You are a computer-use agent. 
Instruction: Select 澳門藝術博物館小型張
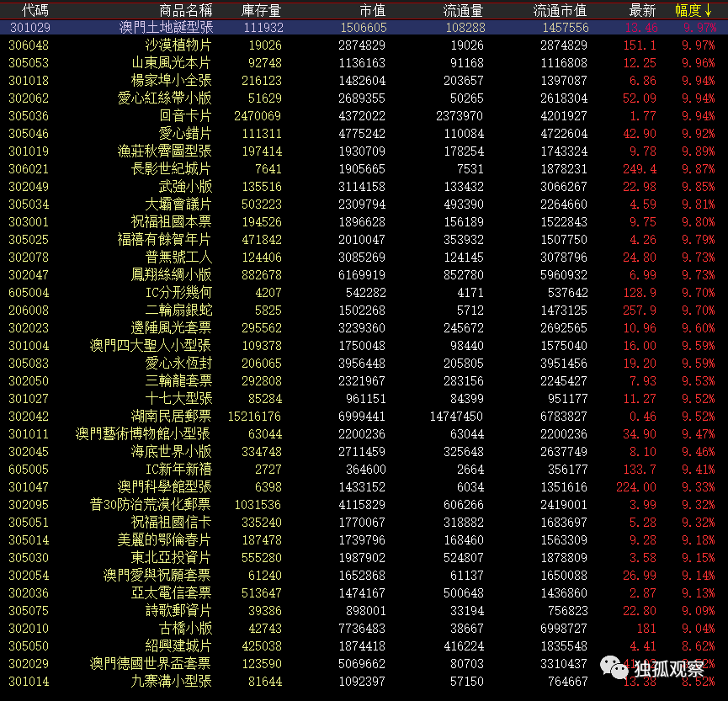tap(143, 433)
